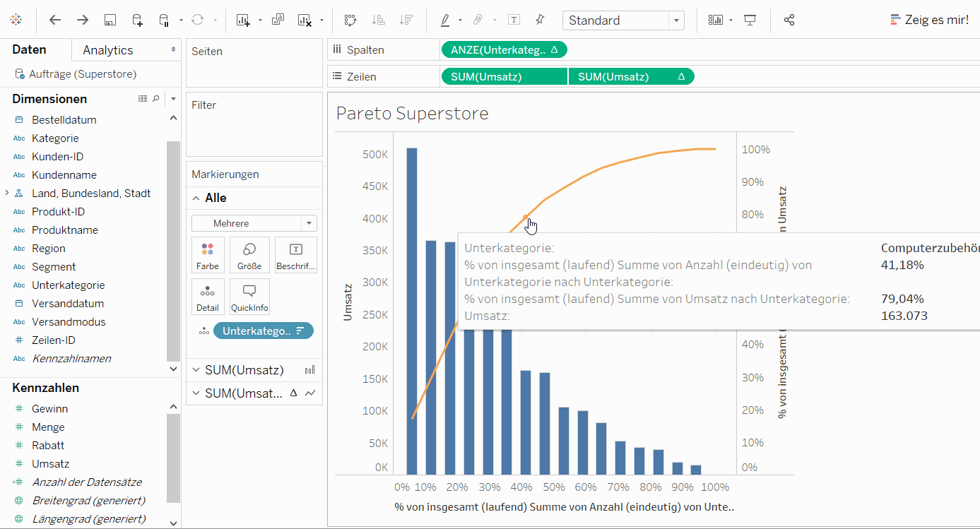
Task: Switch to the Analytics tab
Action: pos(108,50)
